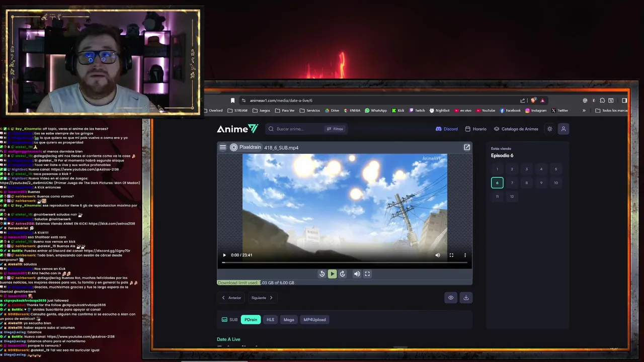644x362 pixels.
Task: Select episode 3
Action: point(527,169)
